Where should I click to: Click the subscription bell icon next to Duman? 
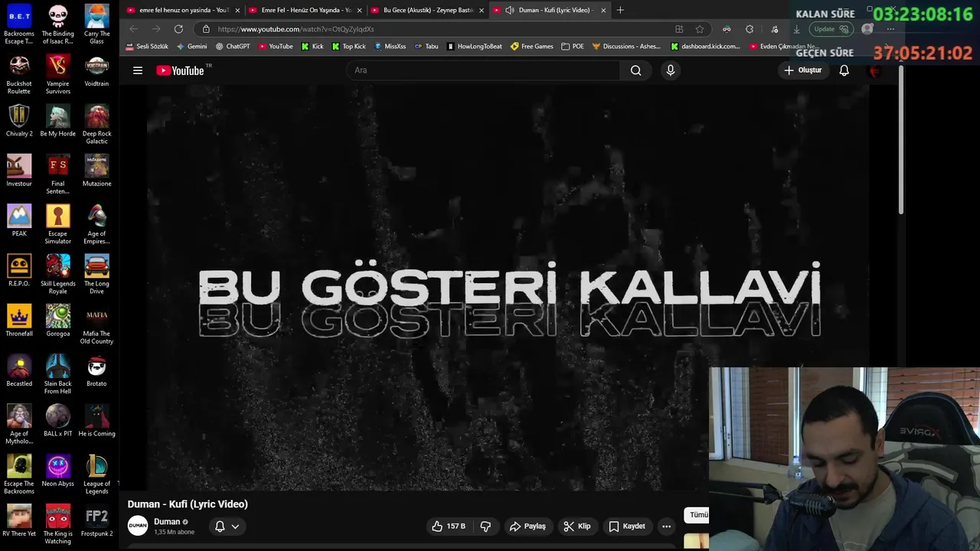click(220, 527)
